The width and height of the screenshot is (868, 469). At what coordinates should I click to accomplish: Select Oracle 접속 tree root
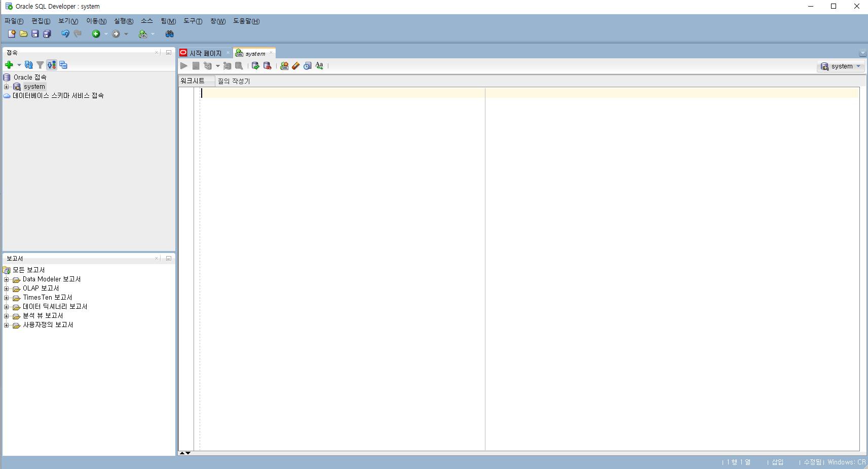point(30,78)
